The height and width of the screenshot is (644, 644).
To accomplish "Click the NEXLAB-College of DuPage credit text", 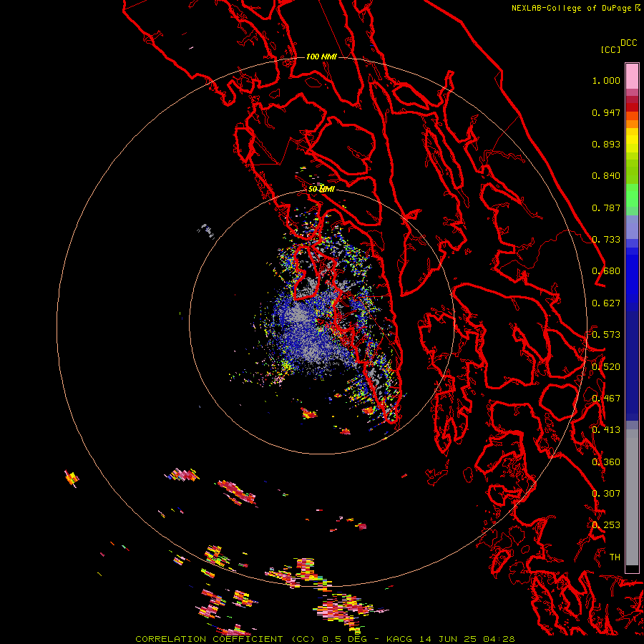I will pos(572,8).
